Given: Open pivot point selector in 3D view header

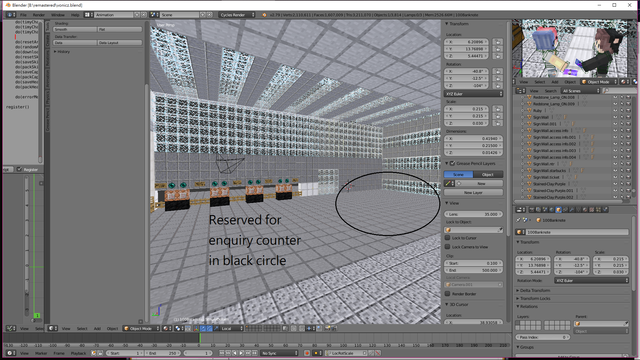Looking at the screenshot, I should coord(179,328).
